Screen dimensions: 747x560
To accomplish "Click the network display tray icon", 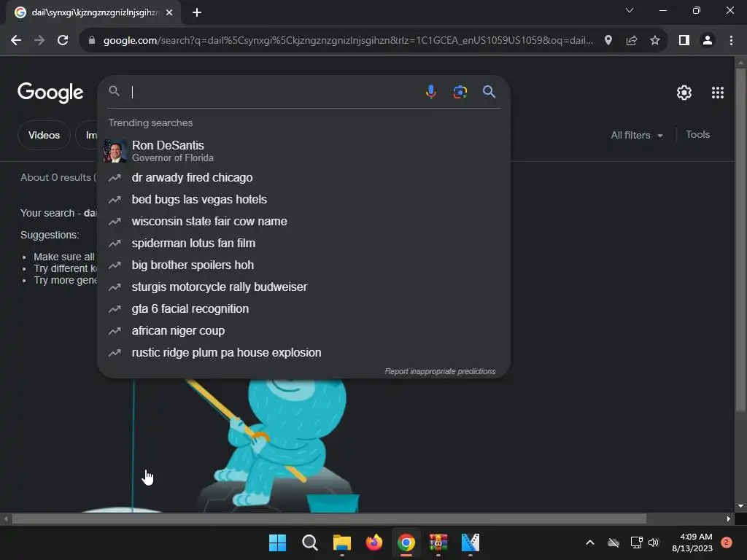I will point(636,542).
